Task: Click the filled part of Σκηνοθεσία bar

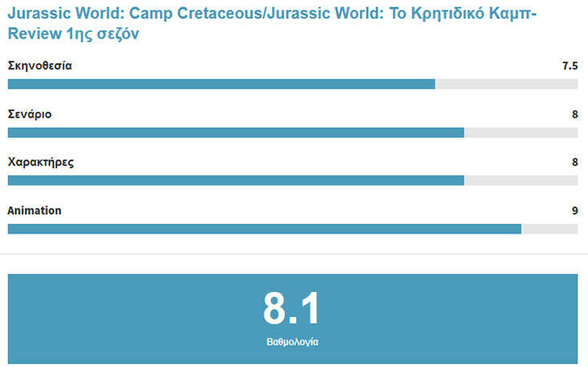Action: [221, 84]
